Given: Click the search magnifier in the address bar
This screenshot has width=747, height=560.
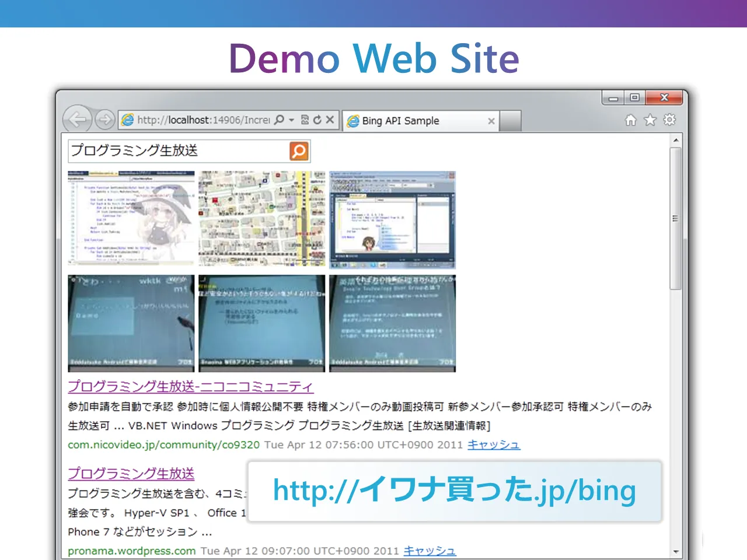Looking at the screenshot, I should click(279, 120).
